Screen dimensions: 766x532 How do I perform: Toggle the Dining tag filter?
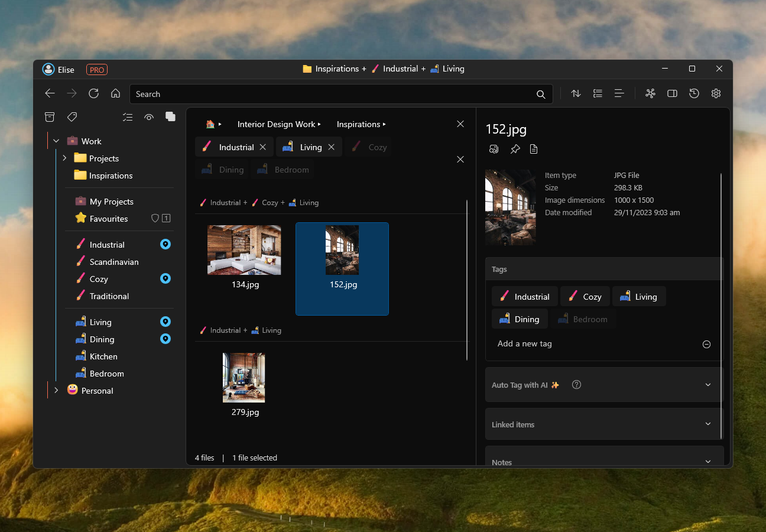222,169
